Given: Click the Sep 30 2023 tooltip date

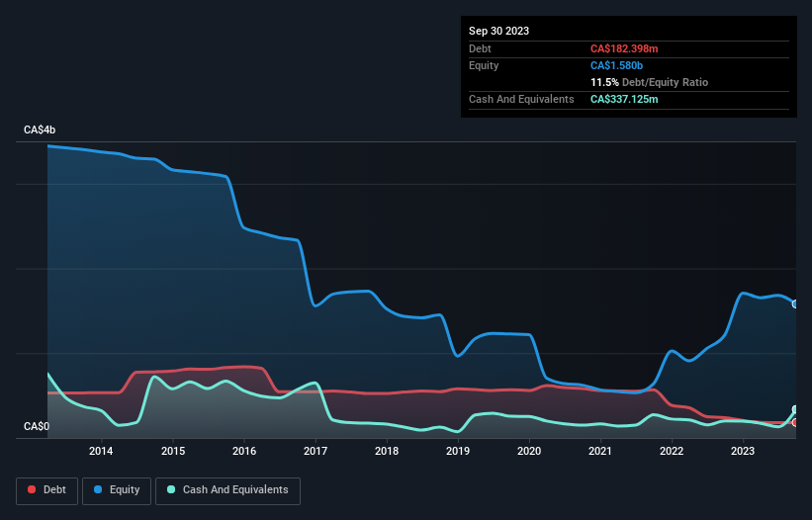Looking at the screenshot, I should coord(498,31).
